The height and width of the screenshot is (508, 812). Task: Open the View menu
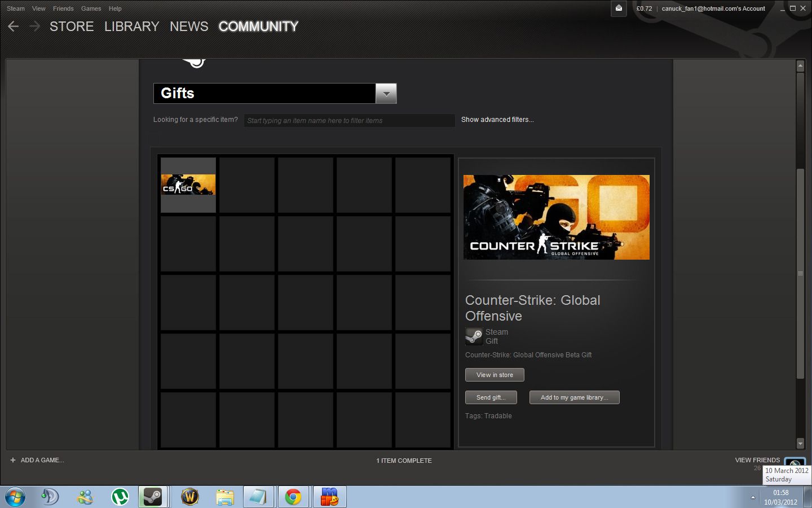pyautogui.click(x=39, y=8)
